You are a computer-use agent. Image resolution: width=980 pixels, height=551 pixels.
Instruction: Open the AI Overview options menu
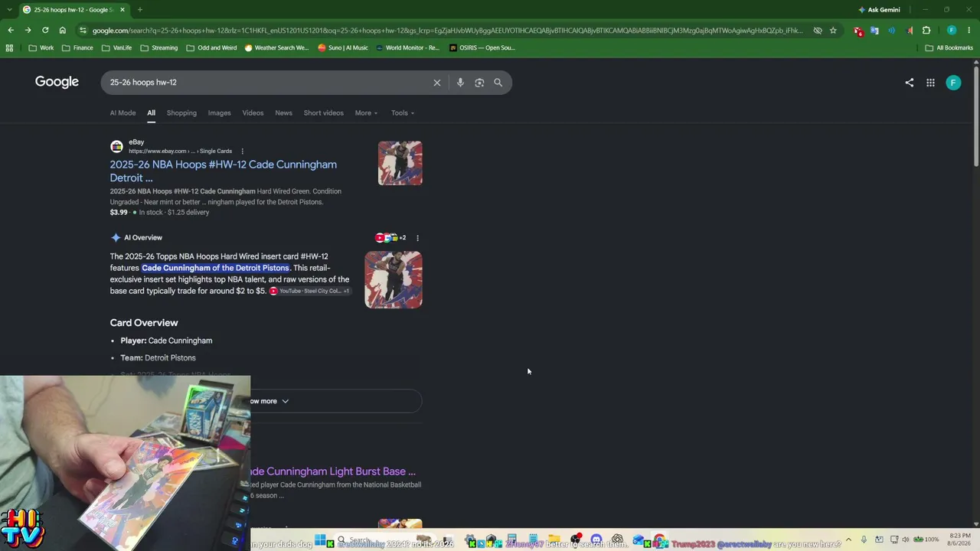[417, 238]
